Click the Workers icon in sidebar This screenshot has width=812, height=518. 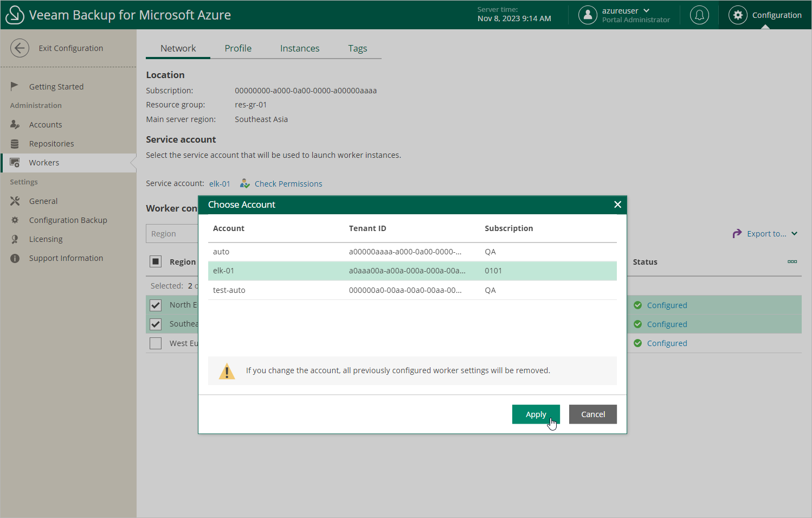click(x=15, y=163)
